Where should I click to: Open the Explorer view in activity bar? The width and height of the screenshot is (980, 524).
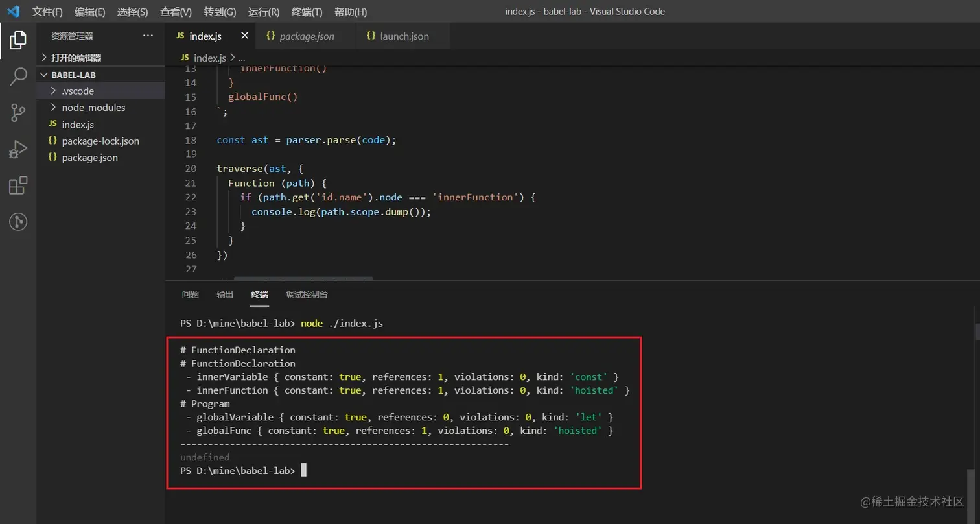tap(18, 41)
